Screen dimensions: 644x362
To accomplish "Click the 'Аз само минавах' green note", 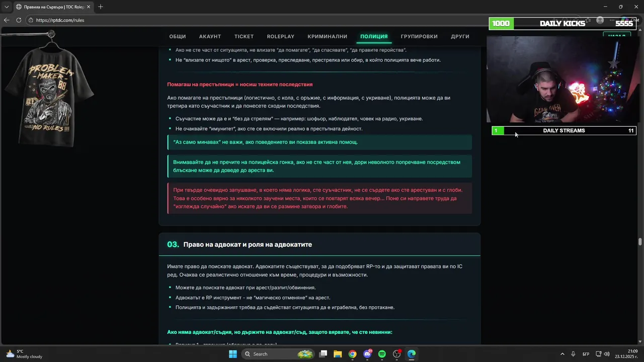I will (319, 142).
